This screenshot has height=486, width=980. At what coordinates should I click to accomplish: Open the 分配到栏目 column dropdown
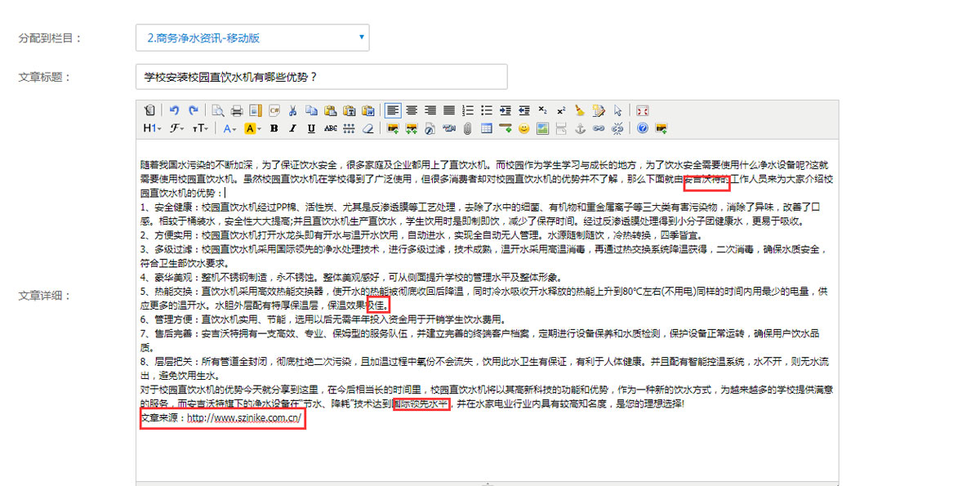click(x=252, y=38)
